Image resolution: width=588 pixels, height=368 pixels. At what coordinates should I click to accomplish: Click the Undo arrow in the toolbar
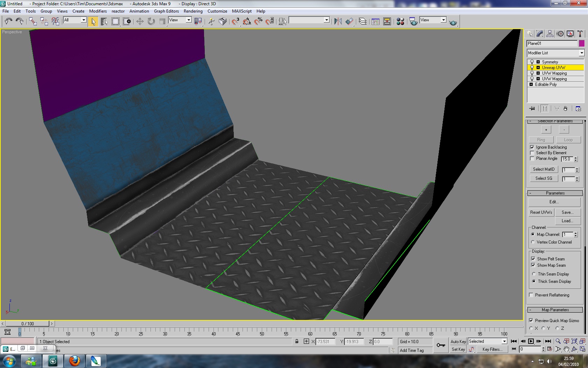tap(8, 21)
